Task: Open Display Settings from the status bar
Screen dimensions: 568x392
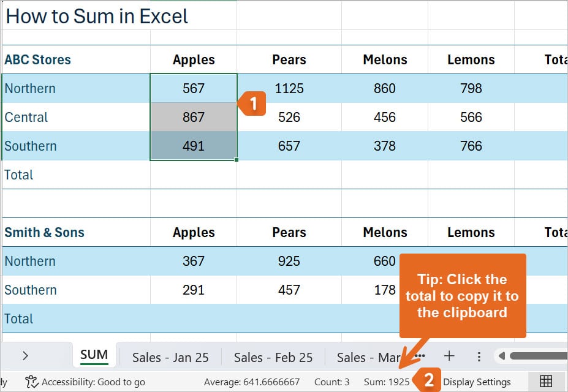Action: pyautogui.click(x=477, y=381)
